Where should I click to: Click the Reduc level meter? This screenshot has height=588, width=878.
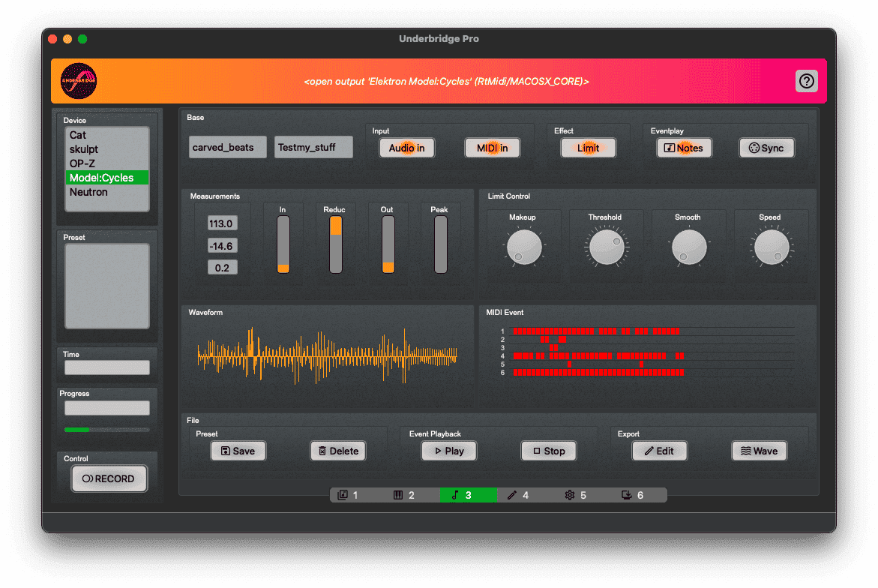335,244
